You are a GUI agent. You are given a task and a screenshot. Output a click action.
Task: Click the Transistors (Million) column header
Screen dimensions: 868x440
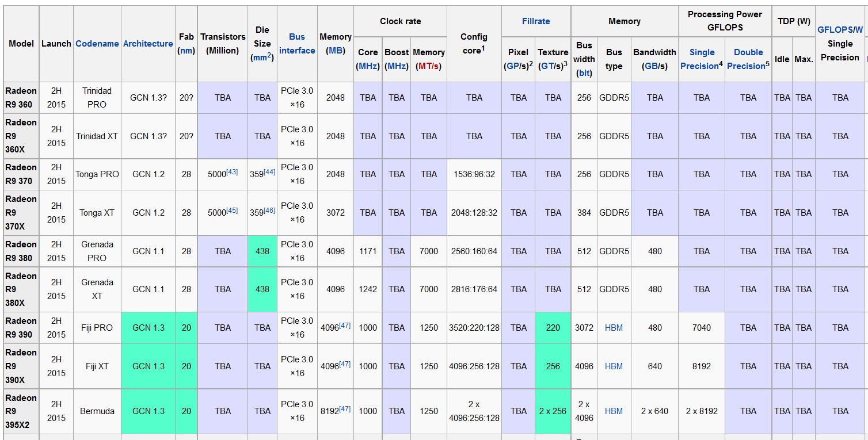pos(223,44)
